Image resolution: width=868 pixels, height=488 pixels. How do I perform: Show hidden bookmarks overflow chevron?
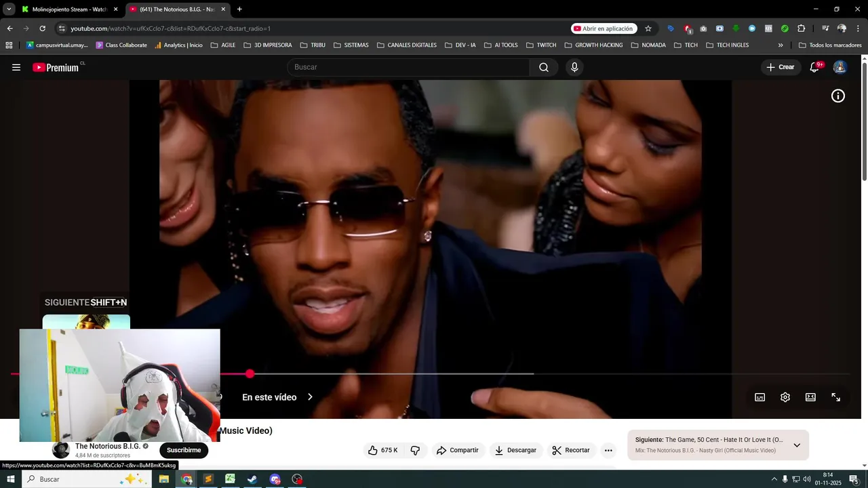click(781, 45)
